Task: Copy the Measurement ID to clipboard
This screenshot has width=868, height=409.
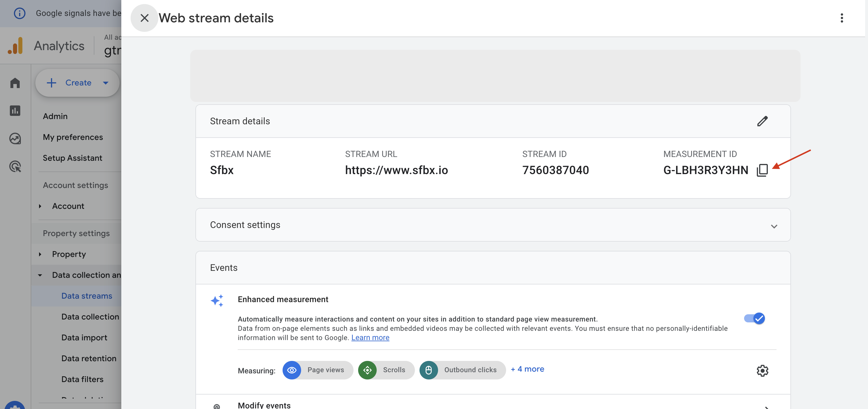Action: (762, 170)
